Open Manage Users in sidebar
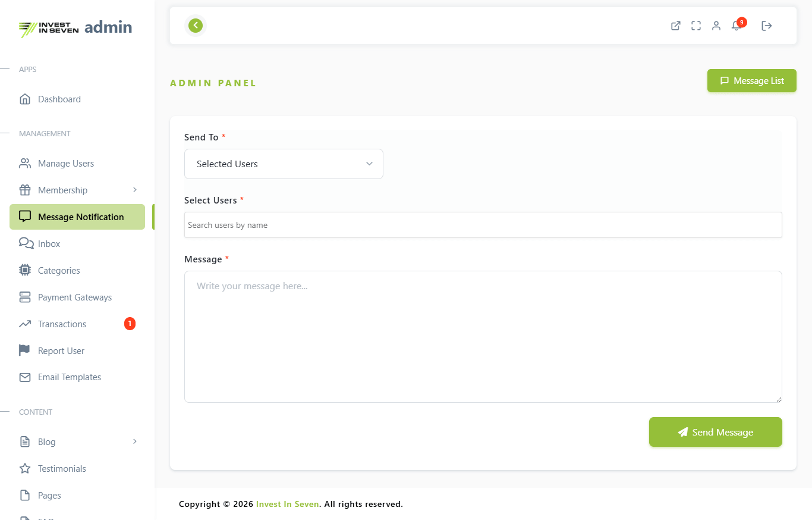The image size is (812, 520). 65,164
